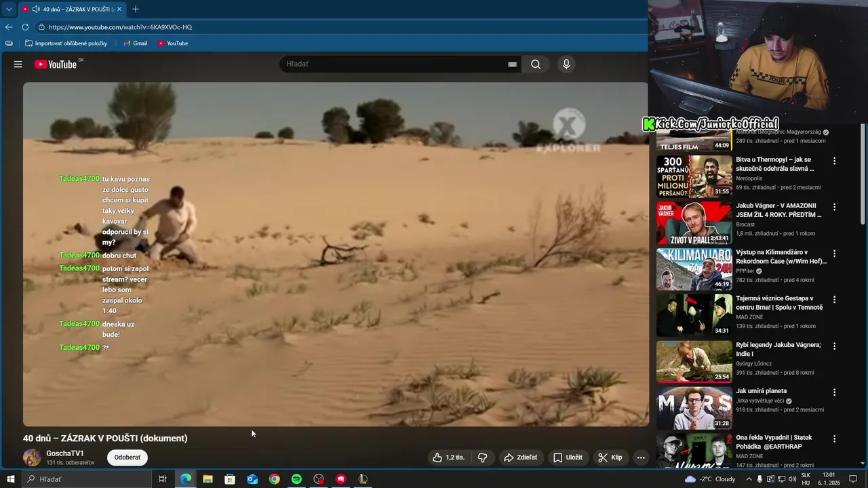Open the Gmail bookmark
Viewport: 868px width, 488px height.
click(136, 43)
